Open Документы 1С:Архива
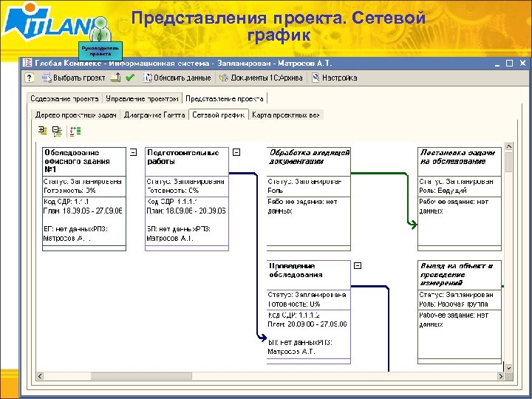The image size is (532, 399). click(x=261, y=78)
